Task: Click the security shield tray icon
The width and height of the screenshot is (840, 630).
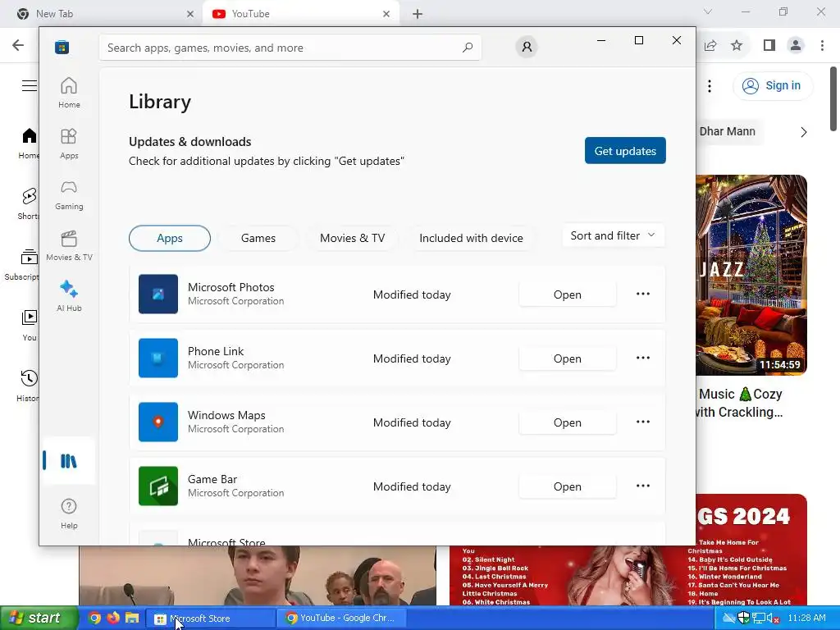Action: (x=743, y=619)
